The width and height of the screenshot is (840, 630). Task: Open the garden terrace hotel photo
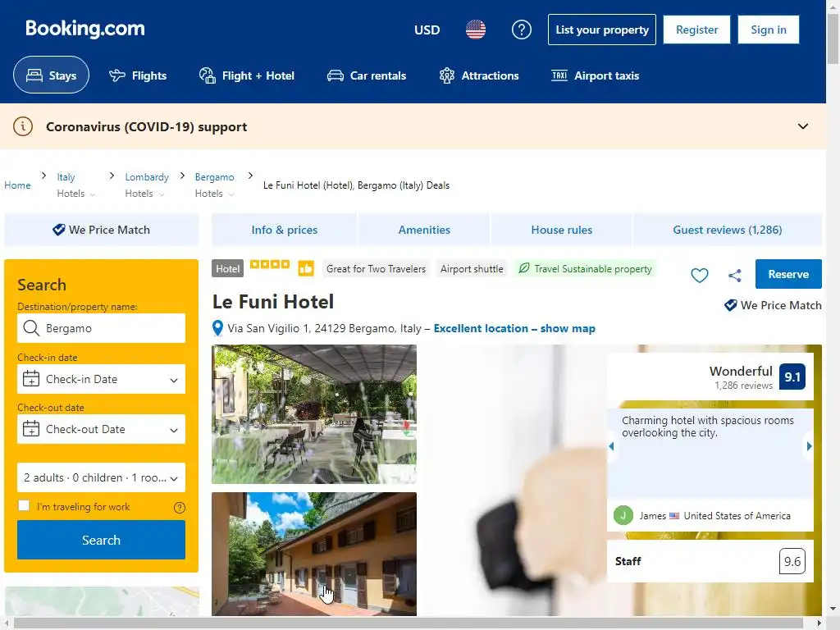tap(314, 414)
